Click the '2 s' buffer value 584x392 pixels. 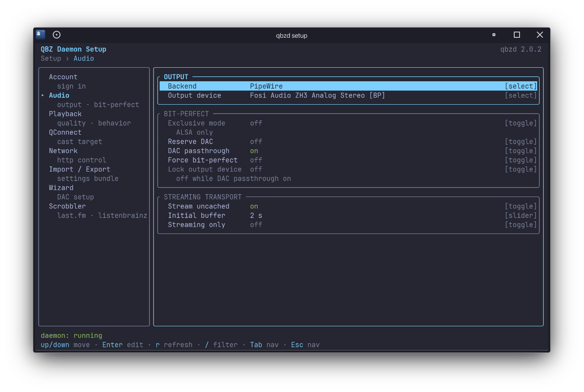point(256,215)
